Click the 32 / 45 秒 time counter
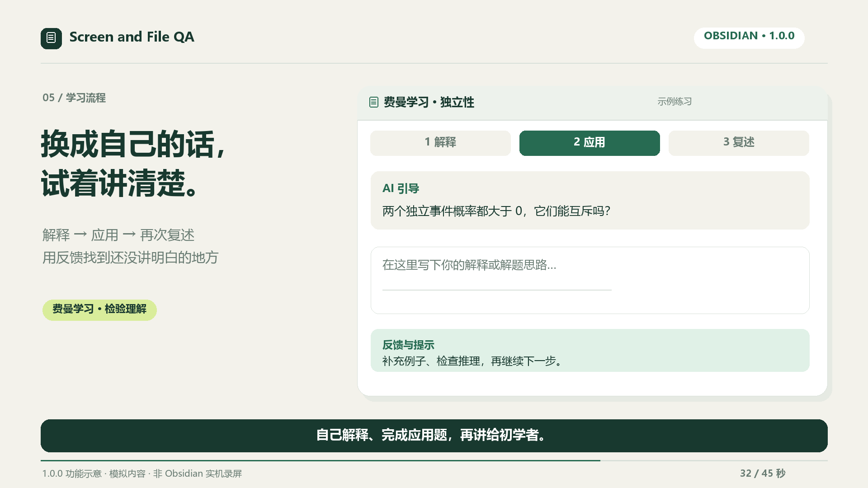Image resolution: width=868 pixels, height=488 pixels. (763, 473)
